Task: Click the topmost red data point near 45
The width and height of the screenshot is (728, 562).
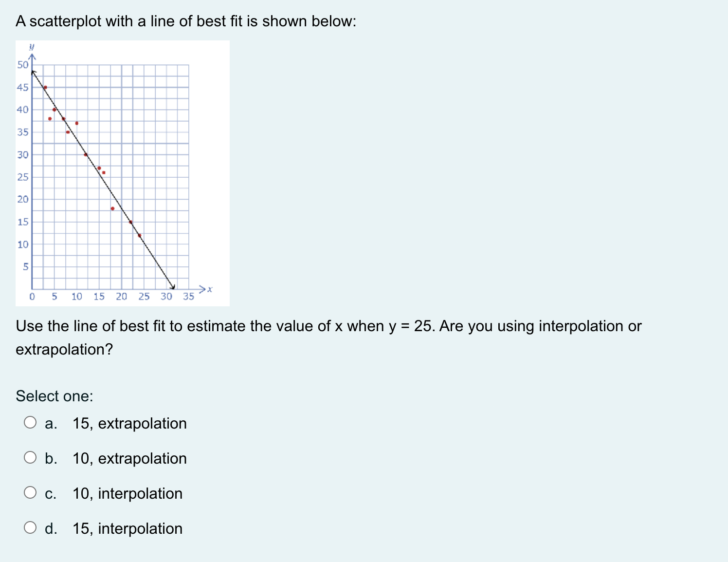Action: (x=45, y=87)
